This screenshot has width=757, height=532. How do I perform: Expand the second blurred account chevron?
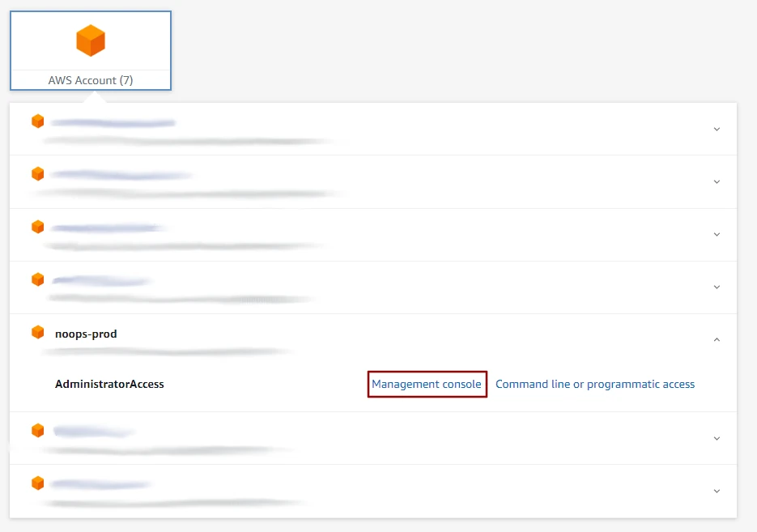point(717,182)
